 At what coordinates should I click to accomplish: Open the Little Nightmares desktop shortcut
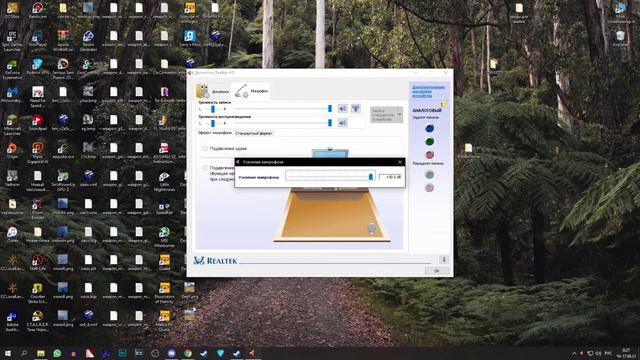[x=164, y=180]
